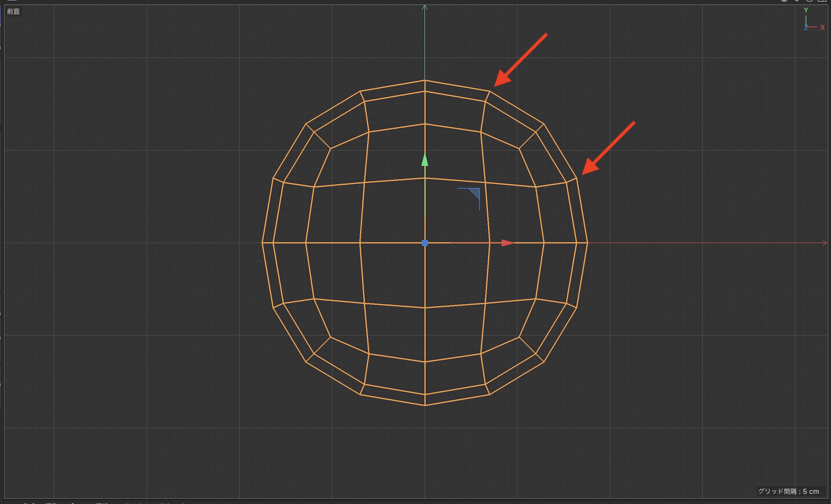Click the world X-axis arrow tip at right edge

(x=825, y=243)
